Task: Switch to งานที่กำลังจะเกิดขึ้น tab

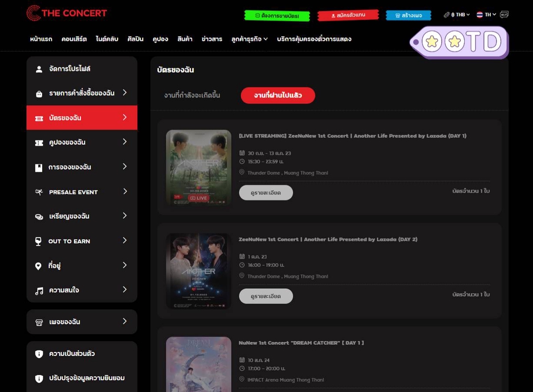Action: click(192, 96)
